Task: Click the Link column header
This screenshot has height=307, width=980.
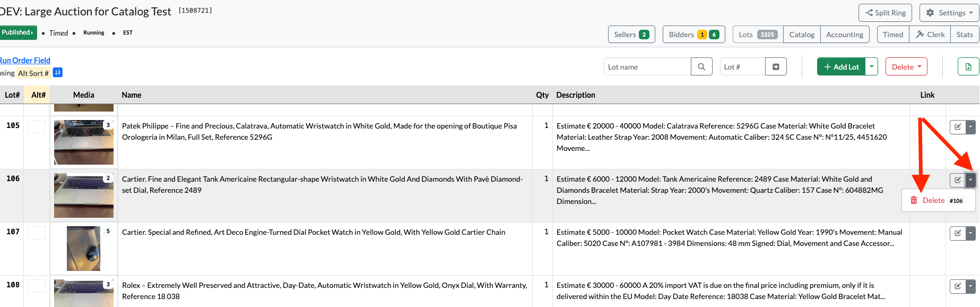Action: click(x=927, y=95)
